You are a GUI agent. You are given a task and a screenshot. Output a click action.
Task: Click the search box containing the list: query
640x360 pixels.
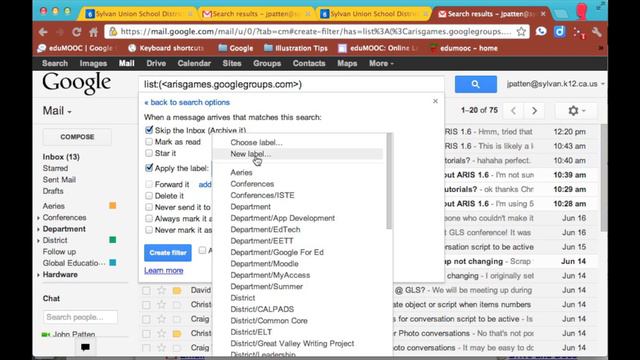click(x=291, y=84)
